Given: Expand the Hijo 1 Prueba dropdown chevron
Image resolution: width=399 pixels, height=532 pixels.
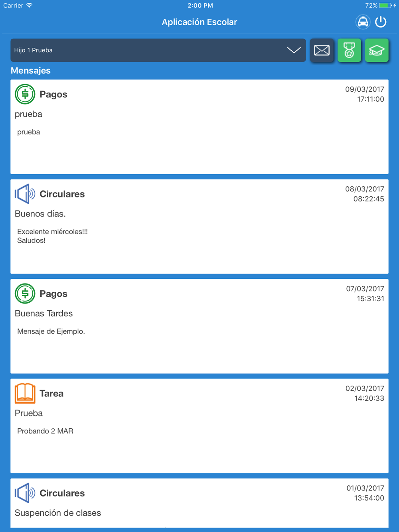Looking at the screenshot, I should 294,50.
